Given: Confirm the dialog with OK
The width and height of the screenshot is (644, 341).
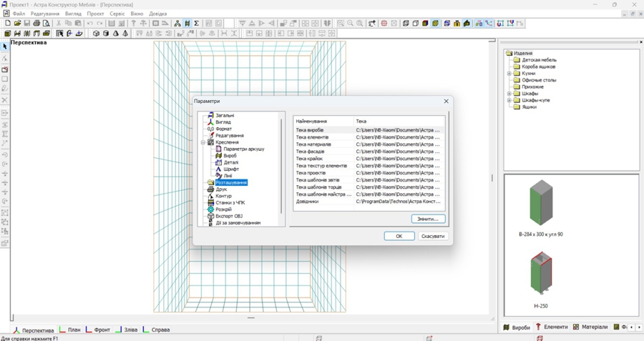Looking at the screenshot, I should 399,237.
